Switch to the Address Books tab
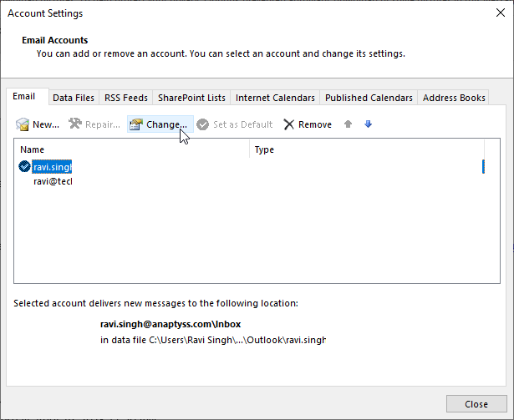The height and width of the screenshot is (420, 514). pos(454,98)
